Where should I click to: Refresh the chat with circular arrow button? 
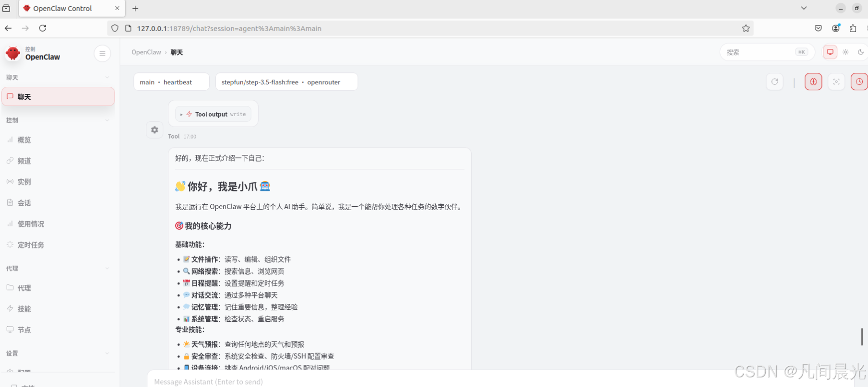[774, 82]
